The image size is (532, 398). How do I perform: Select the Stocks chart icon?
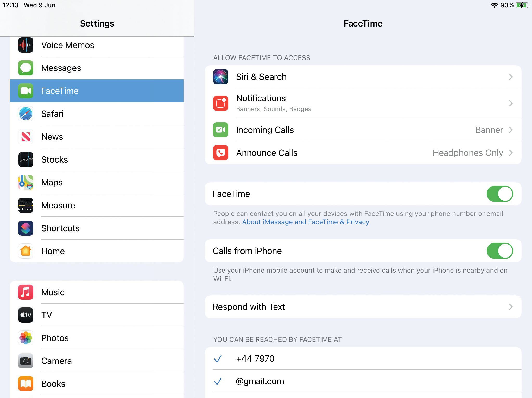click(x=26, y=159)
